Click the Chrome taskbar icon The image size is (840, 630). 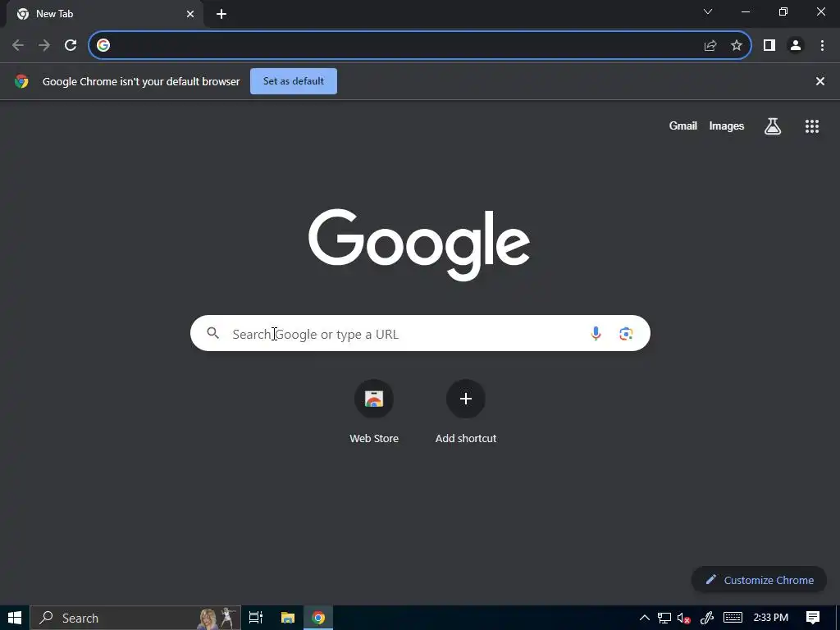pyautogui.click(x=318, y=618)
